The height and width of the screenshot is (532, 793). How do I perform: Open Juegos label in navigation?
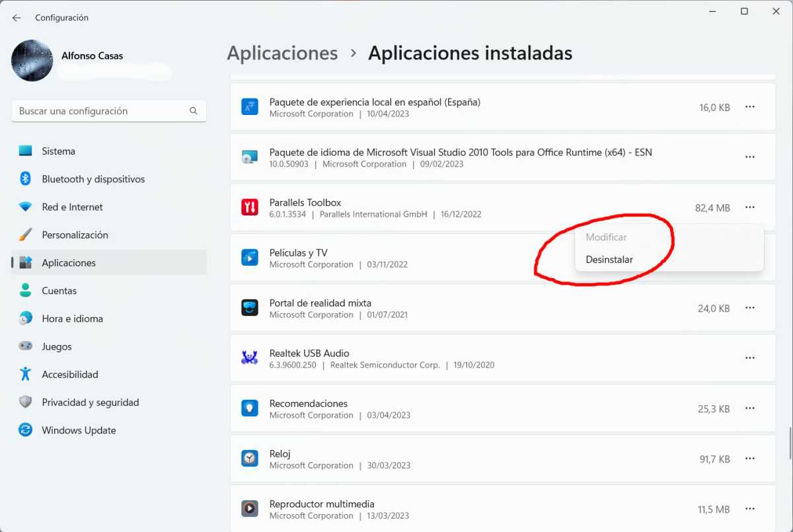[57, 346]
